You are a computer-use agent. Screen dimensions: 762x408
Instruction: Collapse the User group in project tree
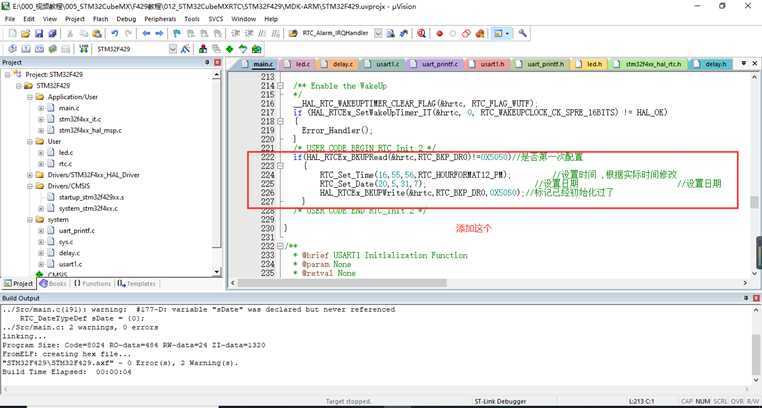[x=30, y=141]
